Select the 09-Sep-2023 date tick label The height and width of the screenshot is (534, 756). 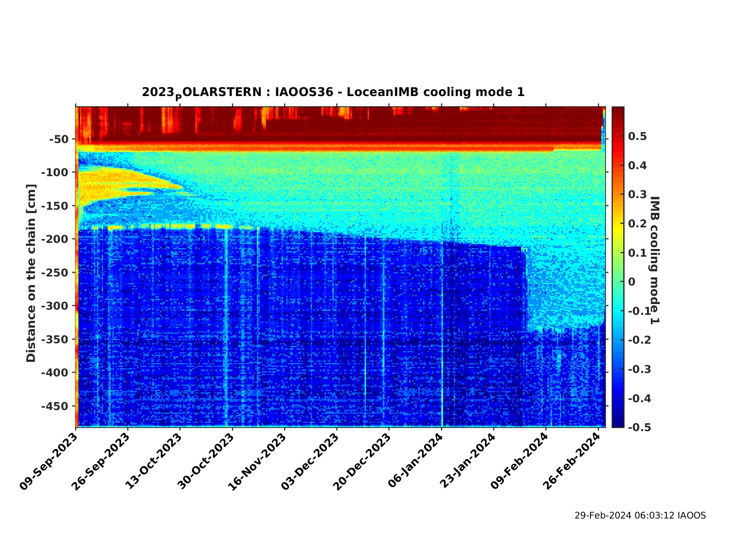tap(49, 461)
